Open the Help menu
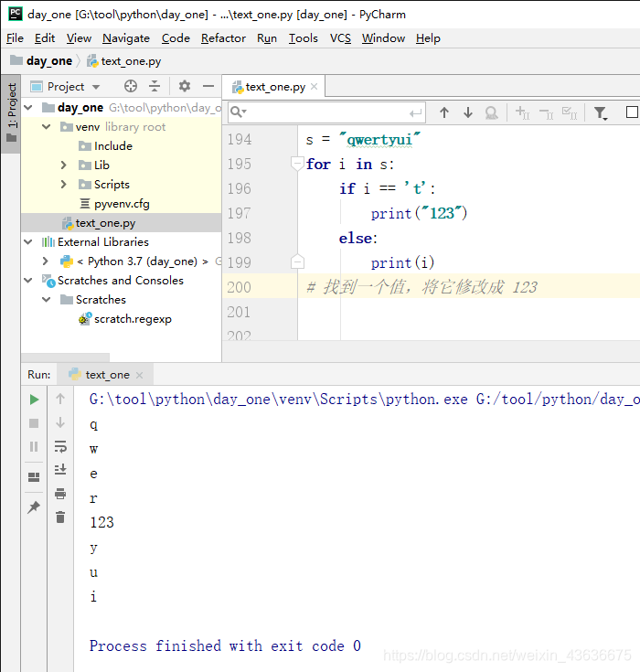Screen dimensions: 640x672 (x=428, y=38)
